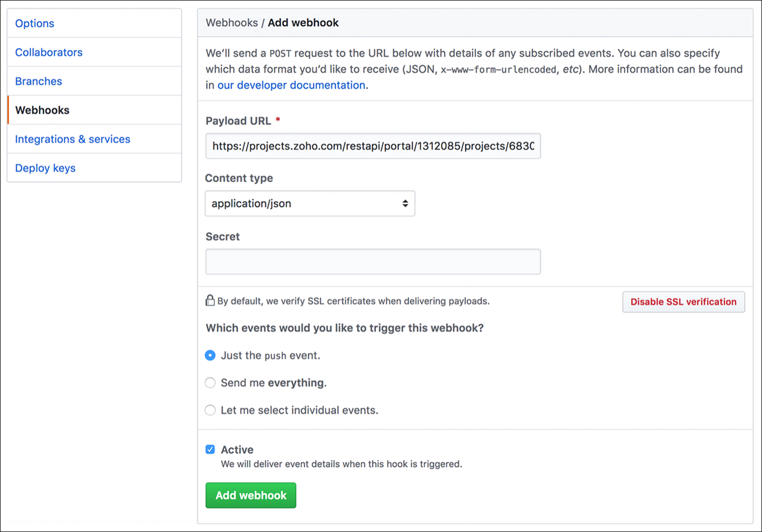Go to Collaborators settings
This screenshot has width=762, height=532.
pyautogui.click(x=49, y=53)
